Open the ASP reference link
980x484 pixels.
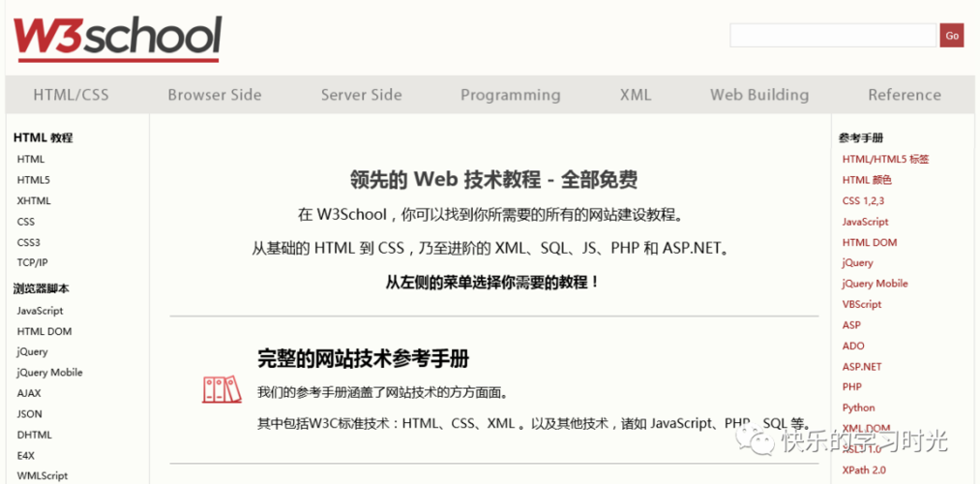click(851, 325)
